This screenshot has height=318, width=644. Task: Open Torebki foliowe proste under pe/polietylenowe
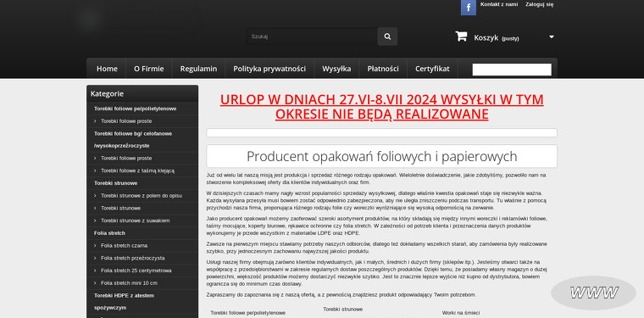[126, 121]
